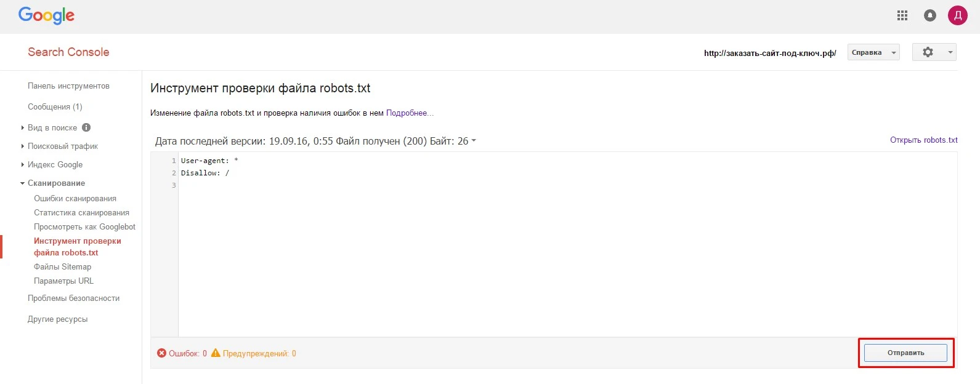Open the Справка dropdown
The width and height of the screenshot is (980, 384).
click(873, 52)
